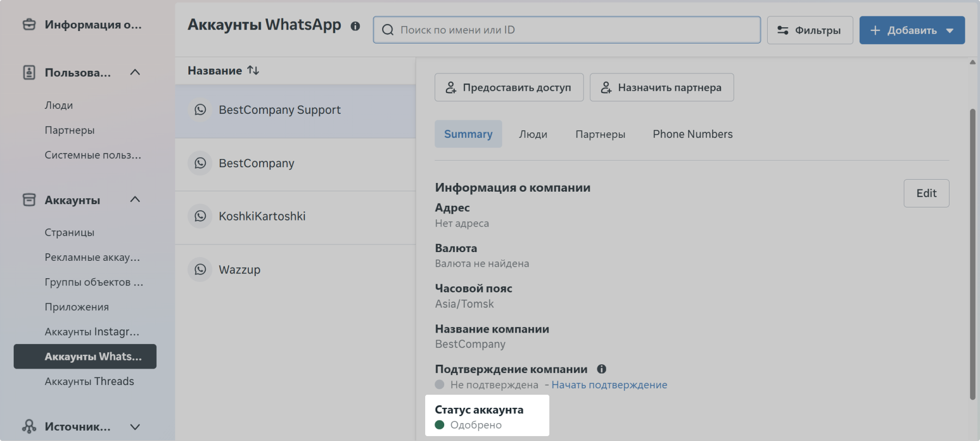
Task: Open Аккаунты Instagram in the sidebar
Action: [92, 332]
